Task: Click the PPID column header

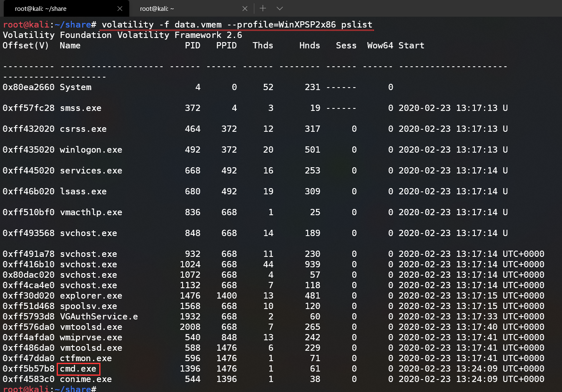Action: pos(226,45)
